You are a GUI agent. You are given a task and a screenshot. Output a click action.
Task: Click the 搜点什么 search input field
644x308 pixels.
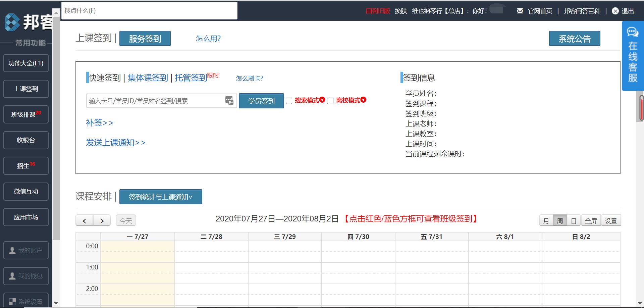click(x=149, y=10)
